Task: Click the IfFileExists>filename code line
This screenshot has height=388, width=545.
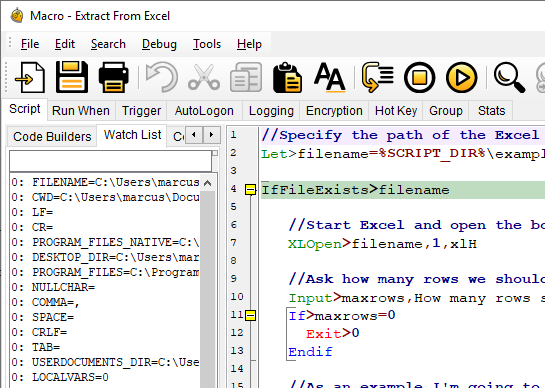Action: click(355, 190)
